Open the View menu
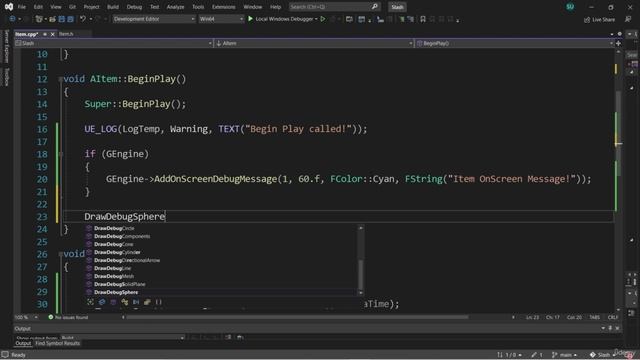Image resolution: width=640 pixels, height=360 pixels. pyautogui.click(x=56, y=7)
